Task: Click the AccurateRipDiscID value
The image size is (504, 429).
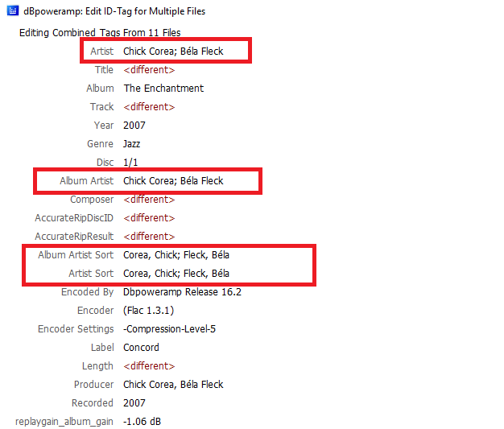Action: pyautogui.click(x=149, y=218)
